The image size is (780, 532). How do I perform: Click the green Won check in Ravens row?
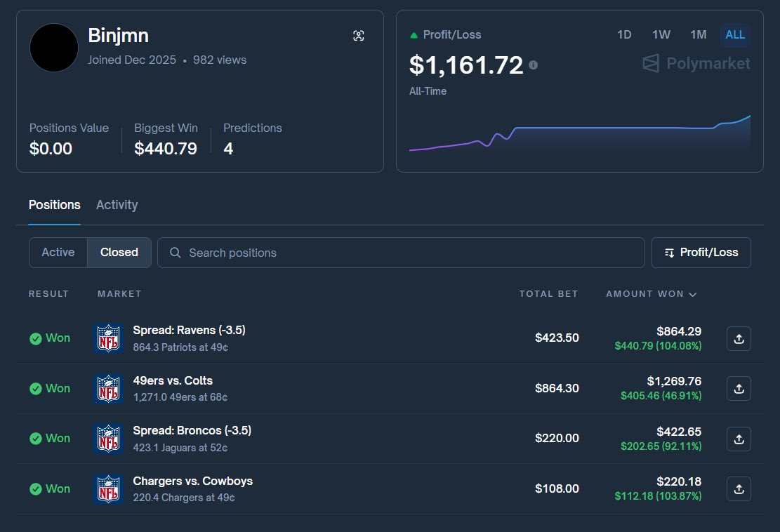coord(35,338)
